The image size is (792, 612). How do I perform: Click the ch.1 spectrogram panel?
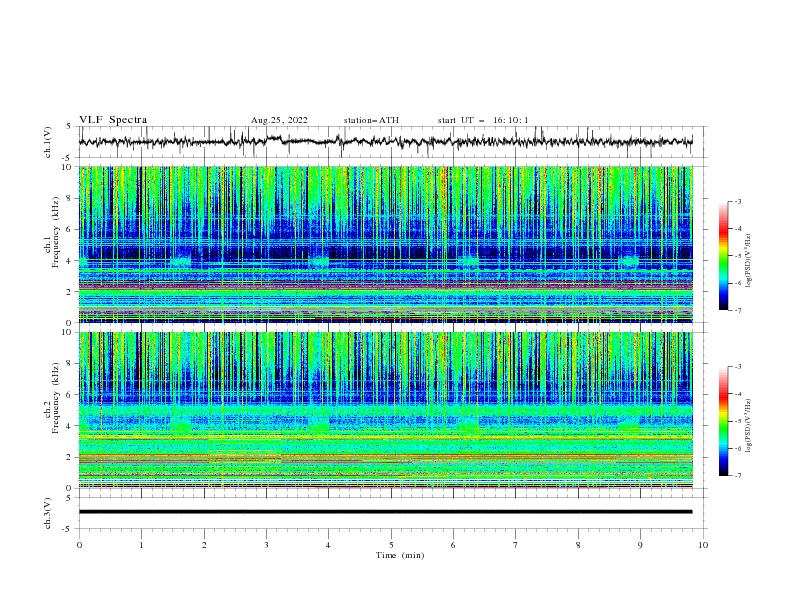(386, 244)
